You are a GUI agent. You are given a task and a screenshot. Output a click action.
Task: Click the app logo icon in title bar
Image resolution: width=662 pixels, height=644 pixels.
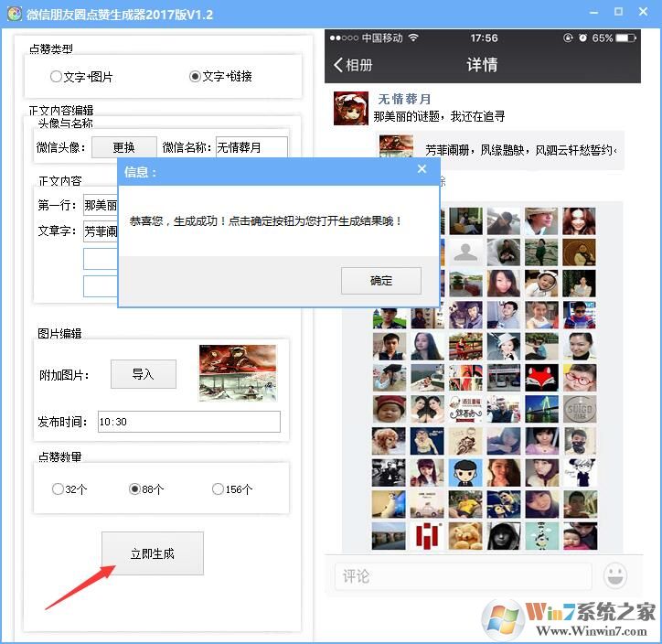coord(14,15)
